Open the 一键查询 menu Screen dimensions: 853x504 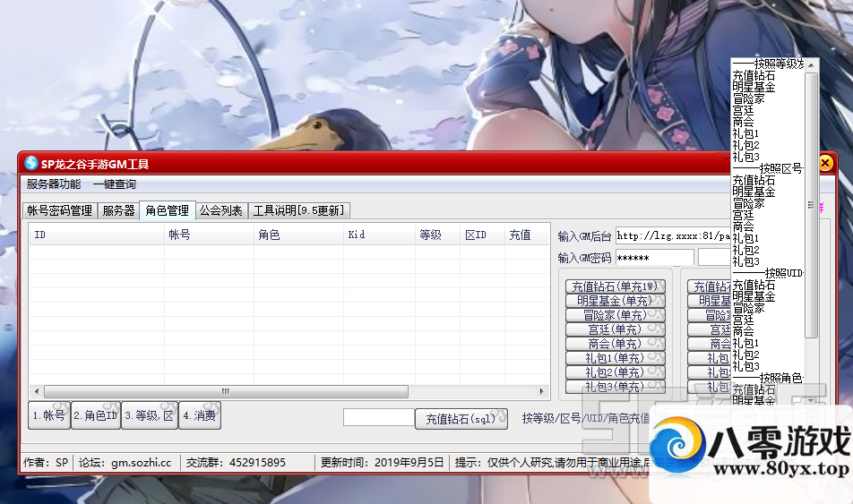coord(115,184)
